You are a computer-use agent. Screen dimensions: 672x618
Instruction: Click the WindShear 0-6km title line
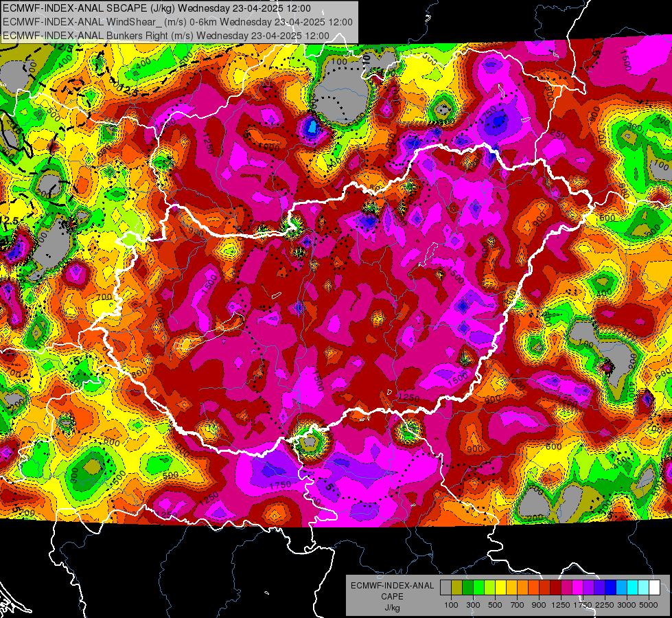click(x=178, y=22)
